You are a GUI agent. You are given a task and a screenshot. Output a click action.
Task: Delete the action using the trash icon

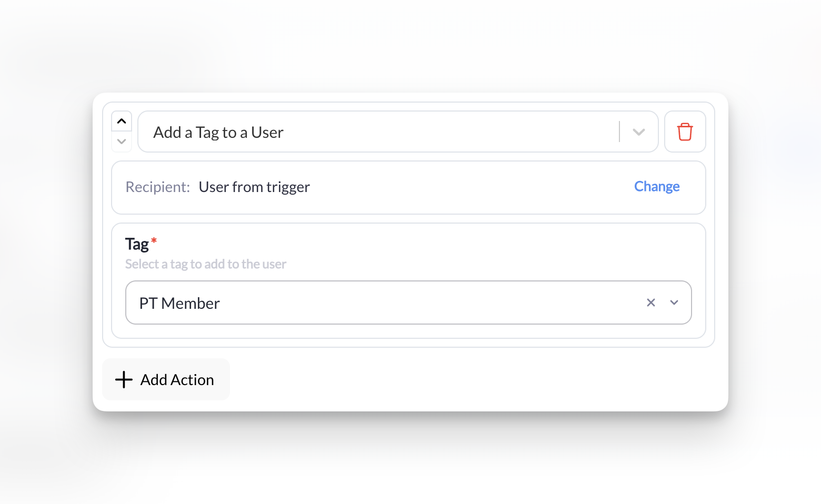[685, 132]
